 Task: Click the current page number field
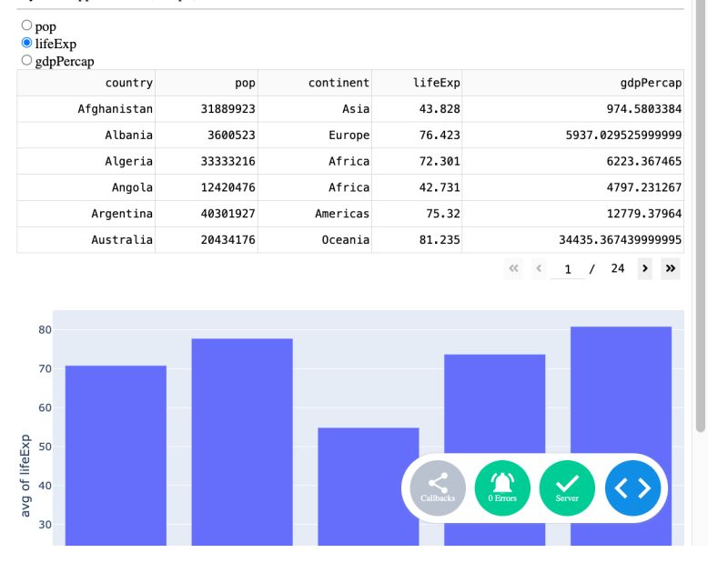(x=567, y=269)
